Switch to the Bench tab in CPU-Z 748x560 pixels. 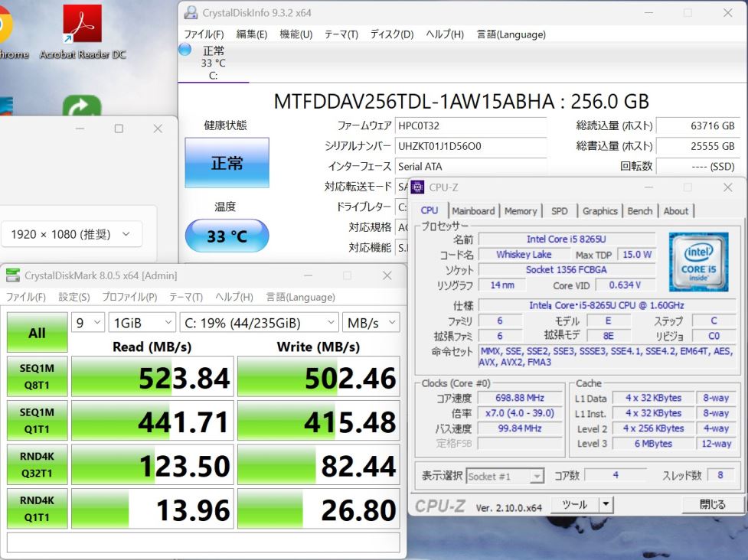[640, 211]
